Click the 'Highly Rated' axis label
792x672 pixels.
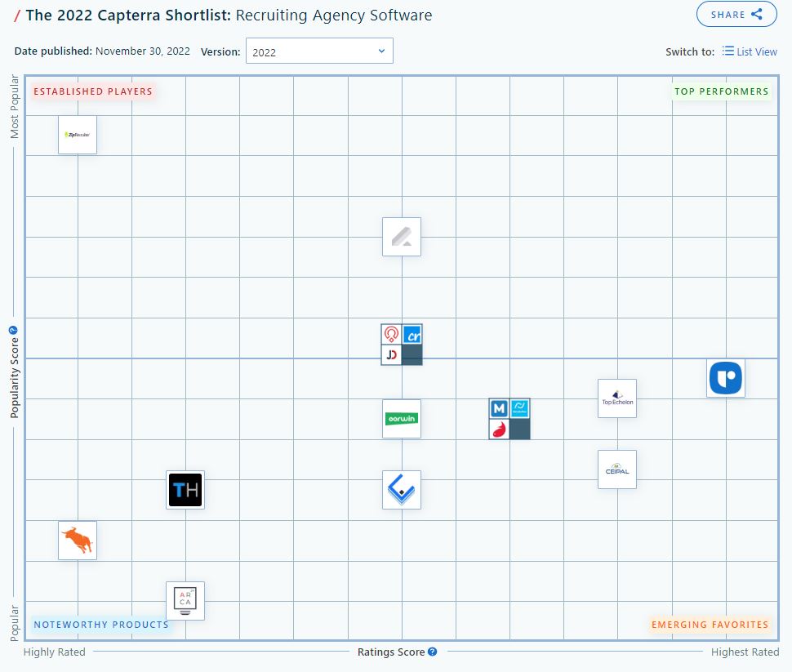54,652
